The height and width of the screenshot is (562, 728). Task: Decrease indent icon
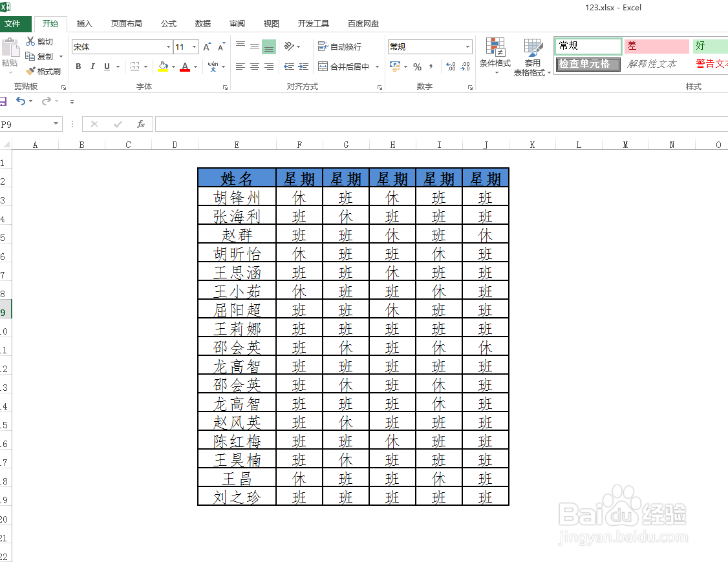289,67
